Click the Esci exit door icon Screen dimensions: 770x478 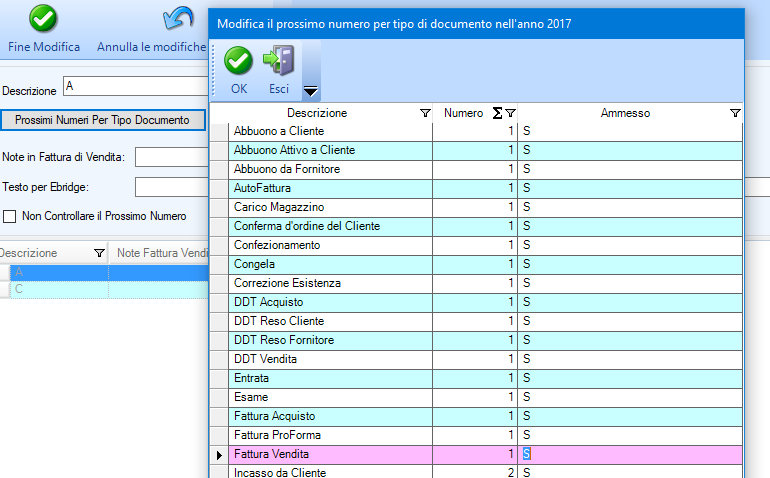pyautogui.click(x=279, y=62)
